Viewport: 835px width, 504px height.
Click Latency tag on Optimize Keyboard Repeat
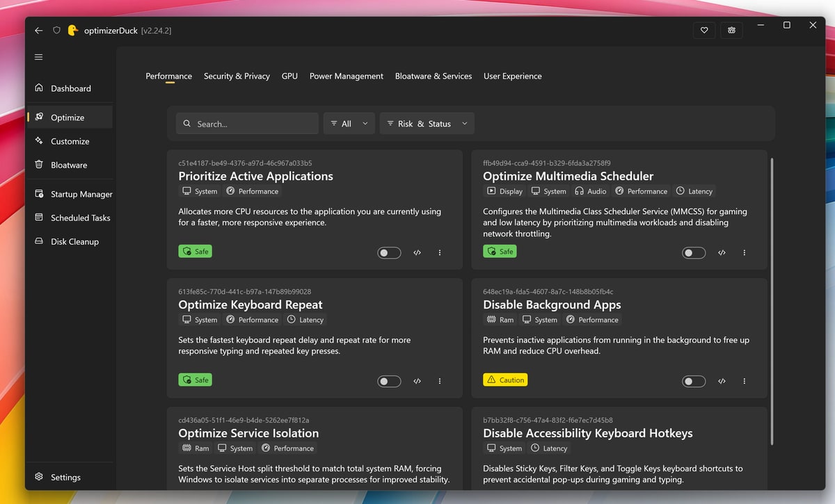(x=305, y=320)
